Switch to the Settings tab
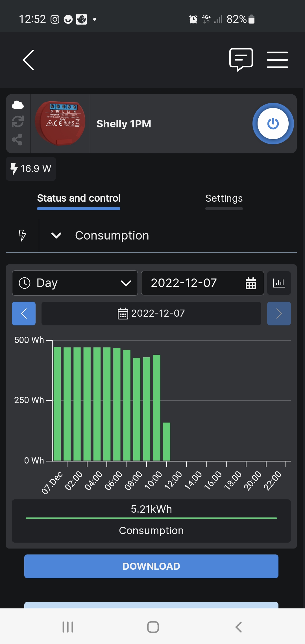The image size is (305, 644). (x=224, y=199)
